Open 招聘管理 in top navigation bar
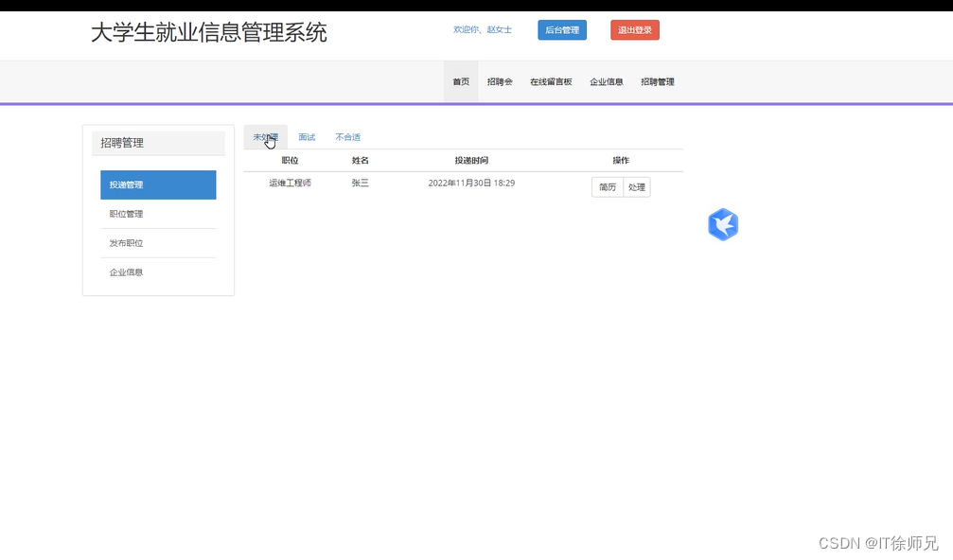Viewport: 953px width, 560px height. (658, 81)
